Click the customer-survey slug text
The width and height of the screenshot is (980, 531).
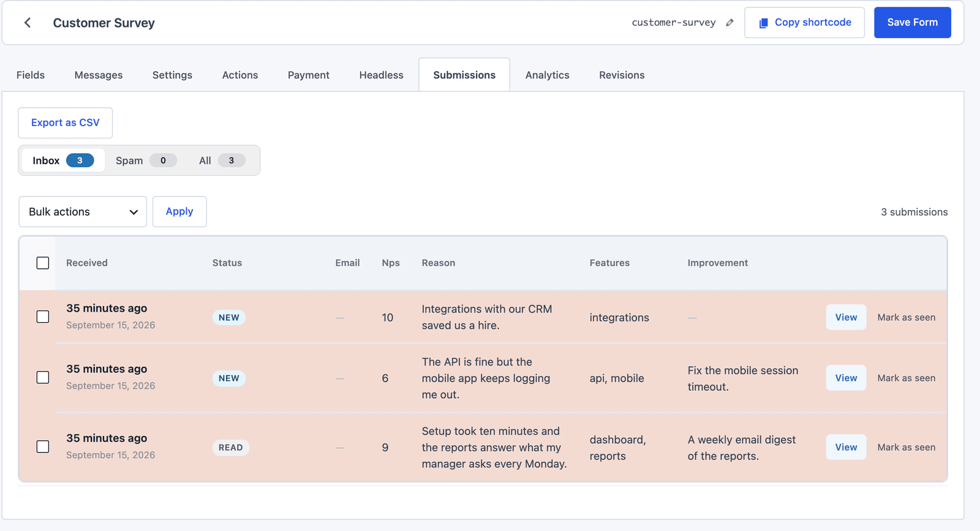click(674, 23)
